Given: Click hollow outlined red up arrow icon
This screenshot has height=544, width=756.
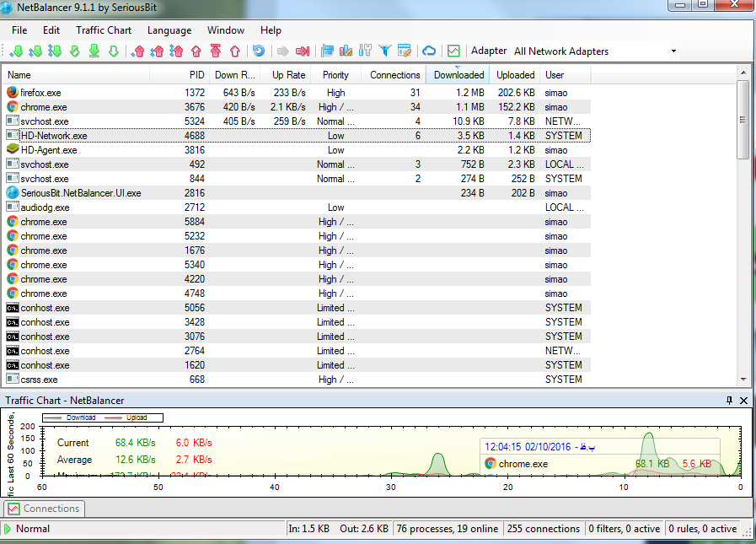Looking at the screenshot, I should pos(235,51).
